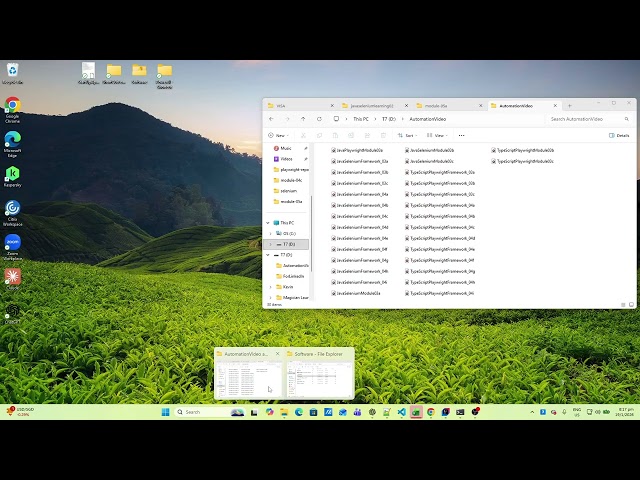Open the Terminal from the taskbar
The image size is (640, 480).
[460, 412]
